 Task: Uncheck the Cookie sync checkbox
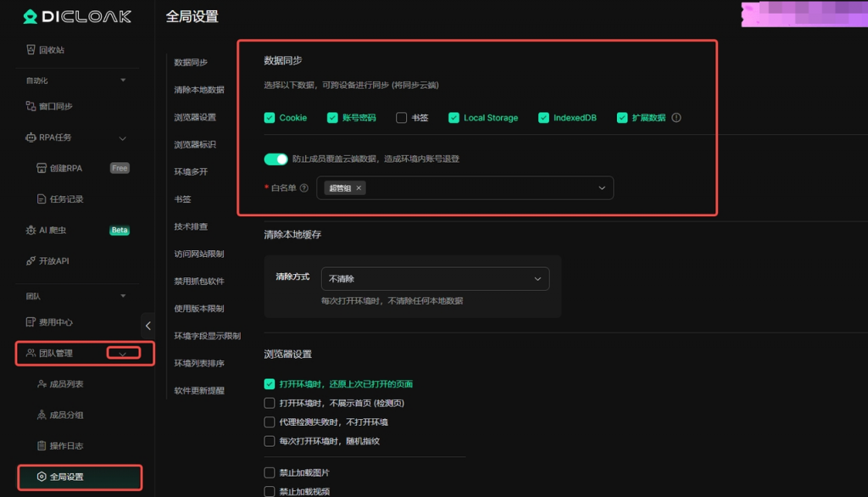coord(270,118)
